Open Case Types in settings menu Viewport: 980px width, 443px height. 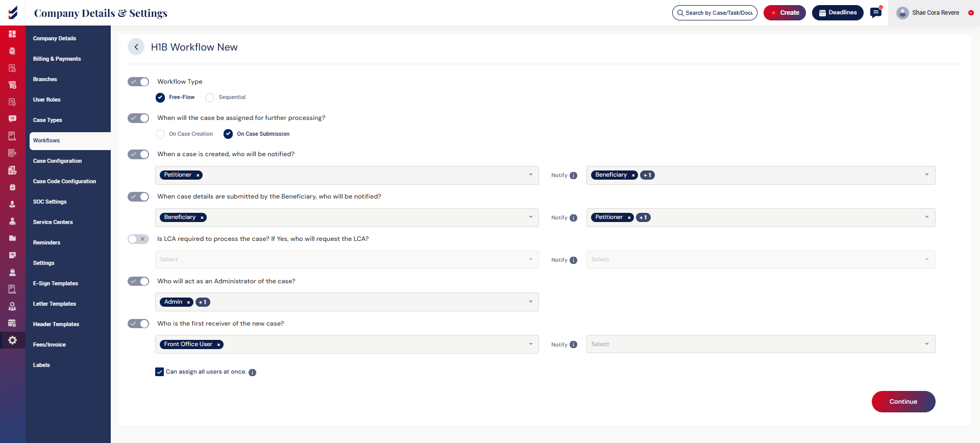[47, 120]
